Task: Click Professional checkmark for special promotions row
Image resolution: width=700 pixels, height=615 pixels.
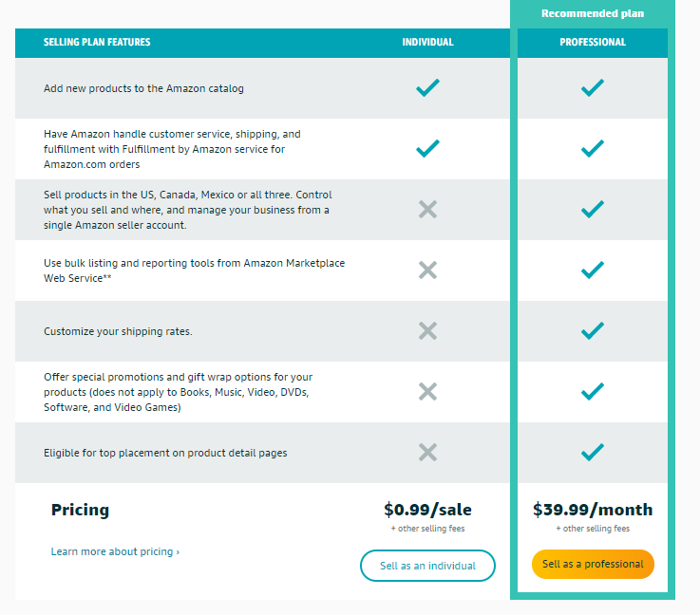Action: click(593, 392)
